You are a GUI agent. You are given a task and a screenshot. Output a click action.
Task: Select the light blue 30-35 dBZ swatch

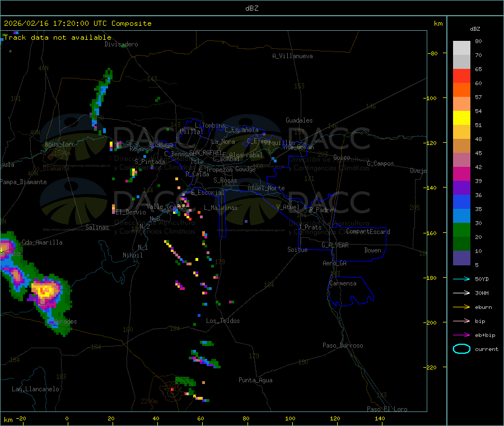pos(461,216)
